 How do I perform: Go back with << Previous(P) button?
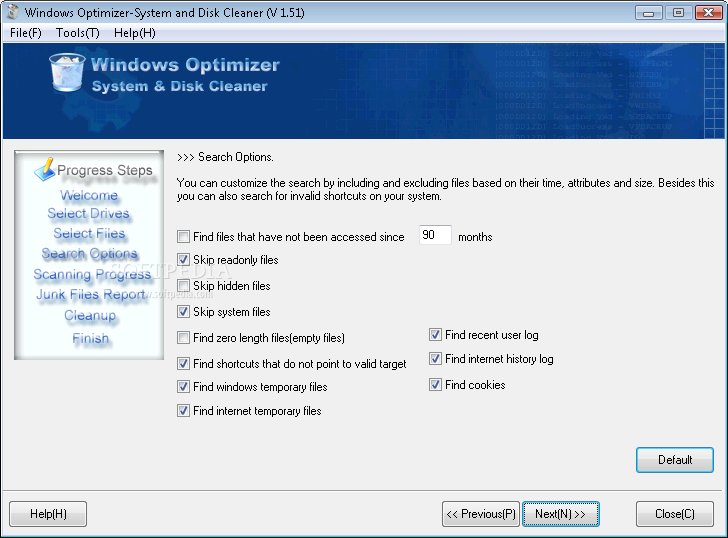[x=481, y=514]
